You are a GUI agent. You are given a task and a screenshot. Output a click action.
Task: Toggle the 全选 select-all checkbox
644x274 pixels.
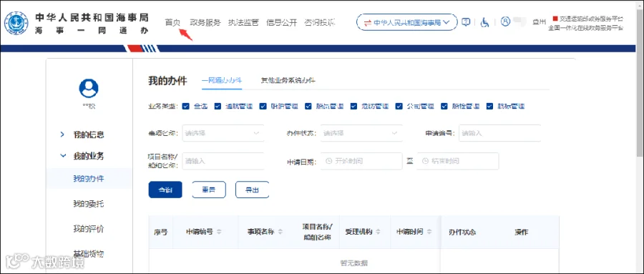(185, 106)
